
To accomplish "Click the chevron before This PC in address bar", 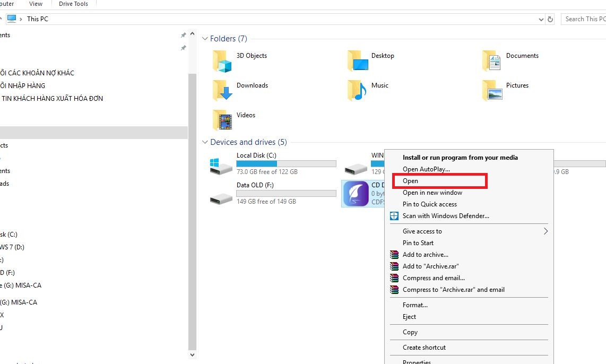I will click(21, 19).
